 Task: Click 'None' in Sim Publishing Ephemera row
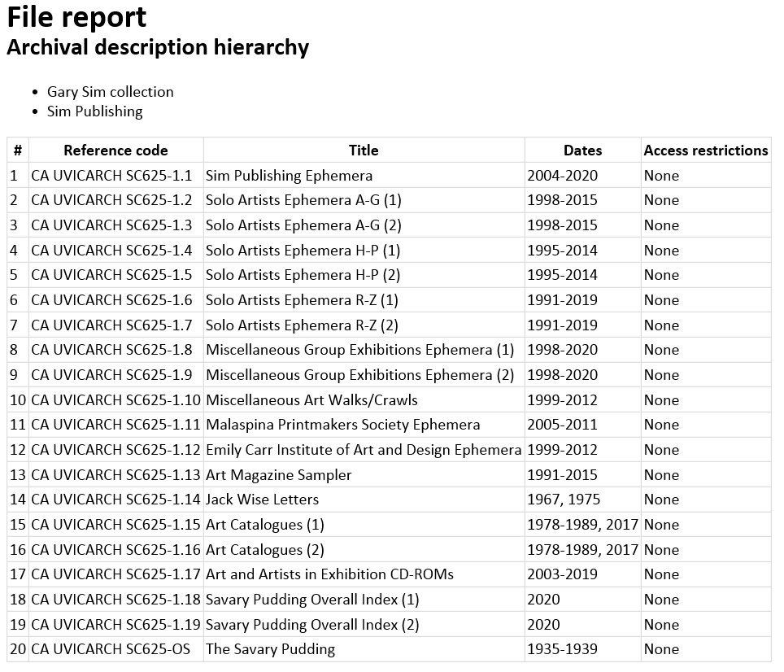[661, 176]
